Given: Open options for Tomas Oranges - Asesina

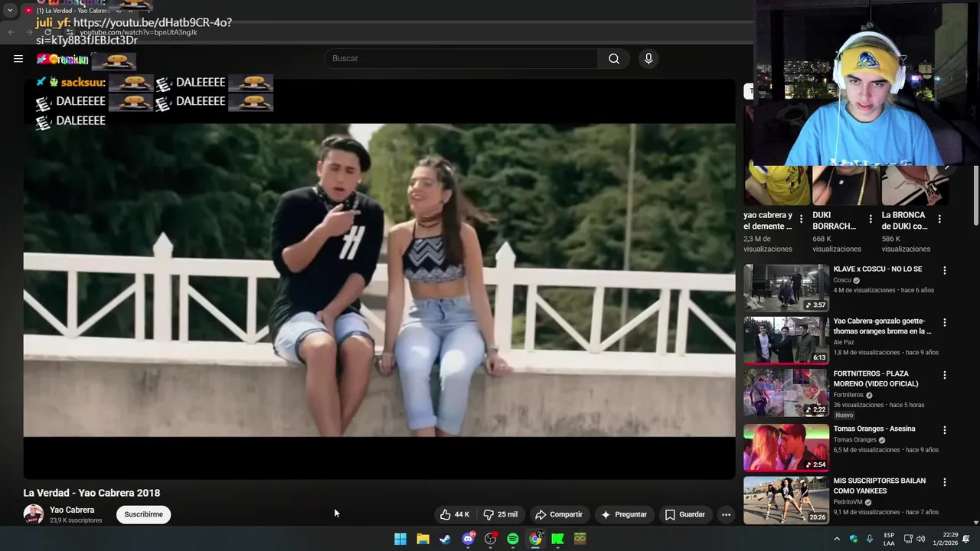Looking at the screenshot, I should (x=945, y=430).
